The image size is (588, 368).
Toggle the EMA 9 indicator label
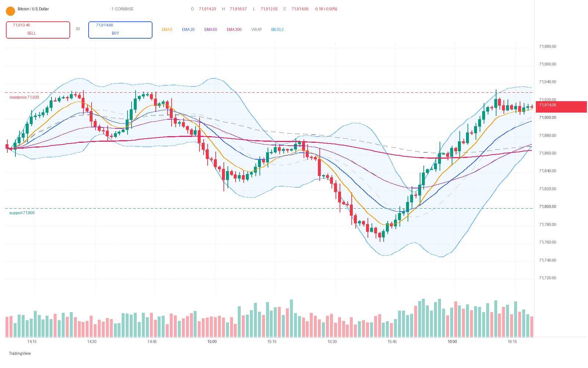pyautogui.click(x=167, y=29)
